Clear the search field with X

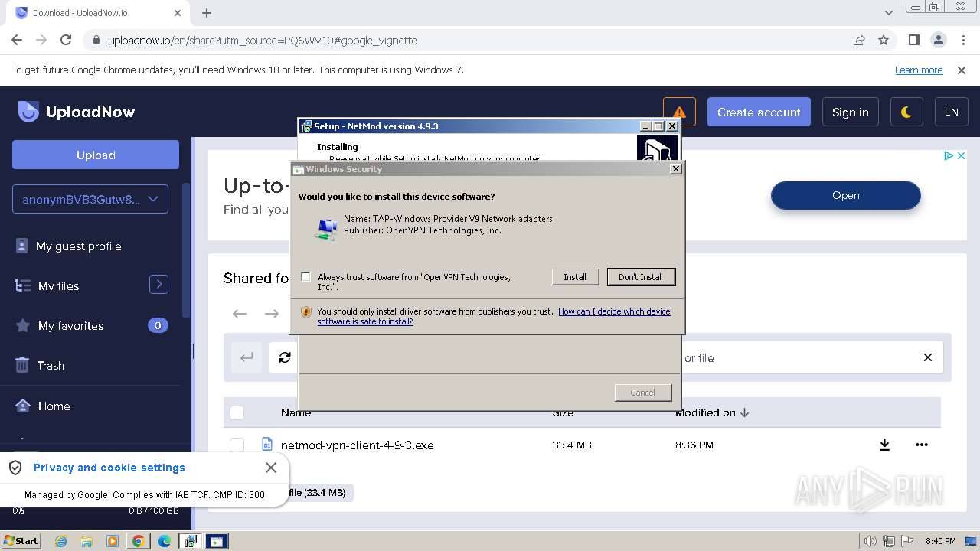point(928,357)
